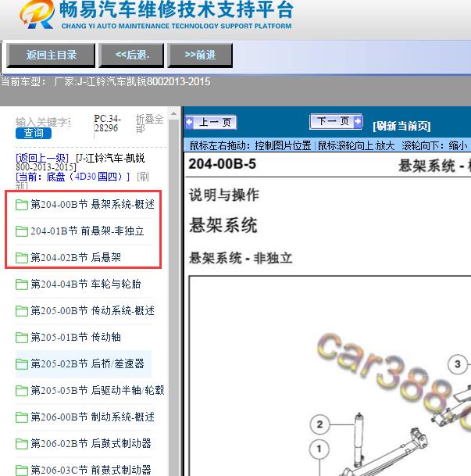This screenshot has height=476, width=471.
Task: Open folder icon of 第206-00B节 制动系统-概述
Action: pos(22,417)
